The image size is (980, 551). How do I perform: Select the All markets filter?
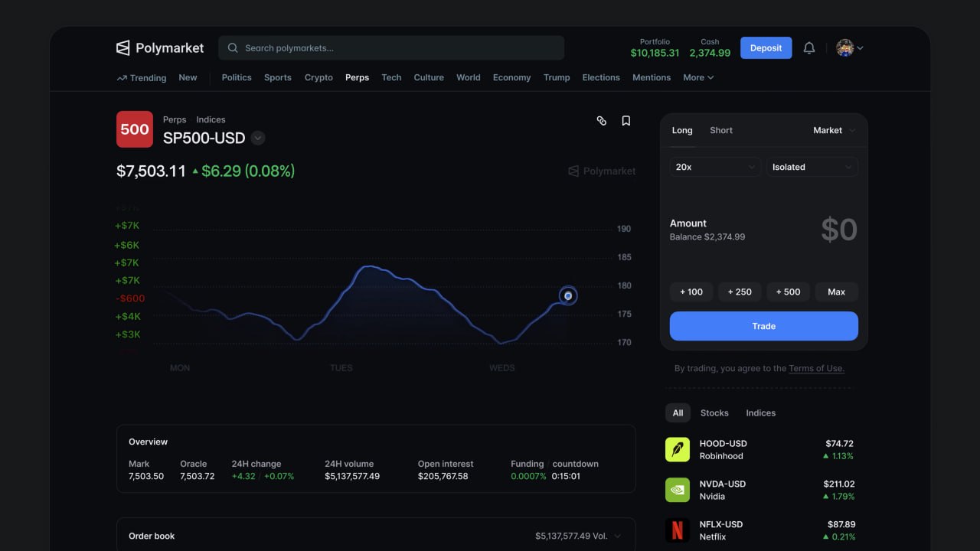678,413
